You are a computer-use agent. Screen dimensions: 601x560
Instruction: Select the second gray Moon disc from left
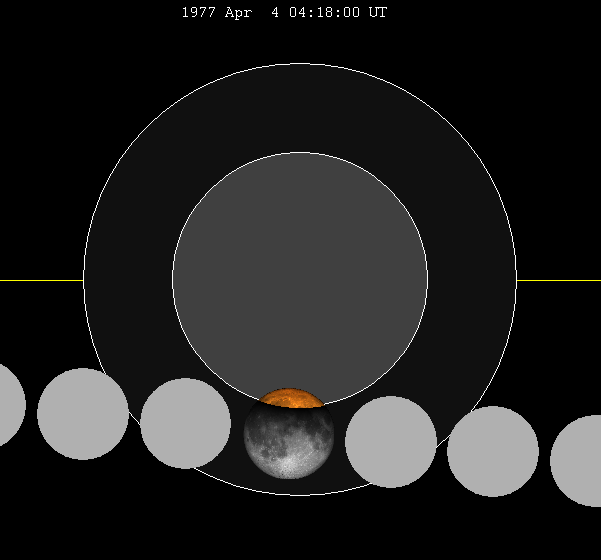[x=83, y=414]
